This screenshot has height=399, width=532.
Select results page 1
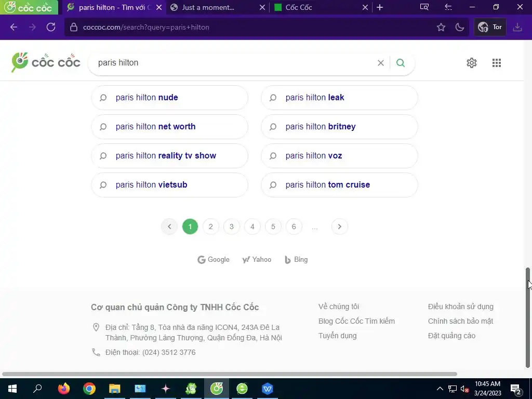[190, 227]
